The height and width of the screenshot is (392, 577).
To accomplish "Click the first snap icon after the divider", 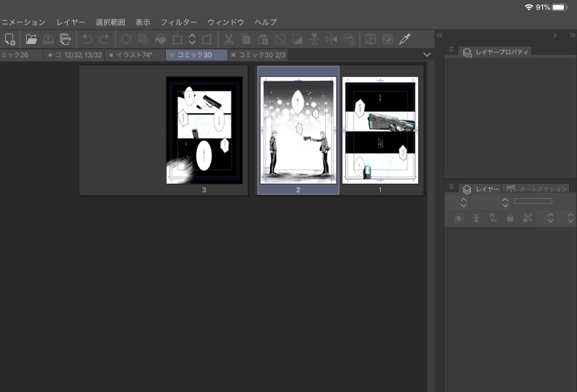I will tap(370, 39).
